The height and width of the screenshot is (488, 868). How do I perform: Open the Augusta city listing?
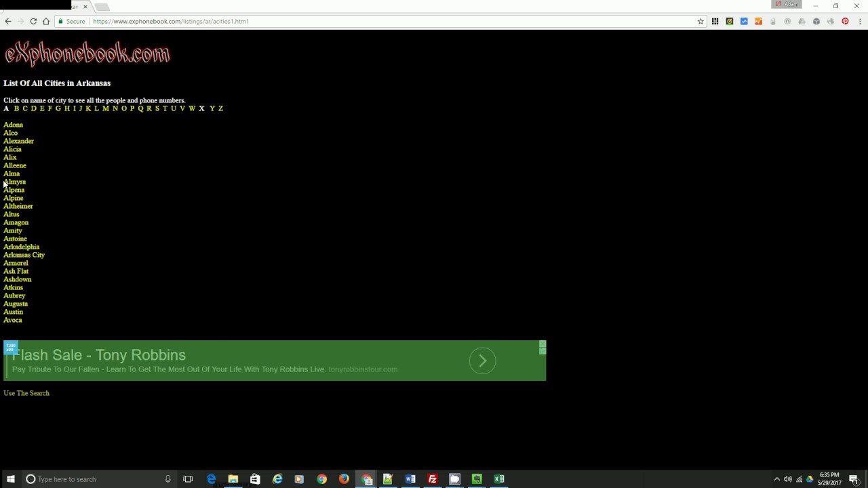16,304
